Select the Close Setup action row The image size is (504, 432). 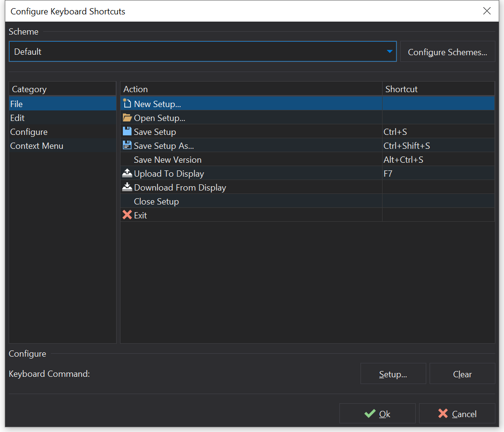pyautogui.click(x=156, y=202)
